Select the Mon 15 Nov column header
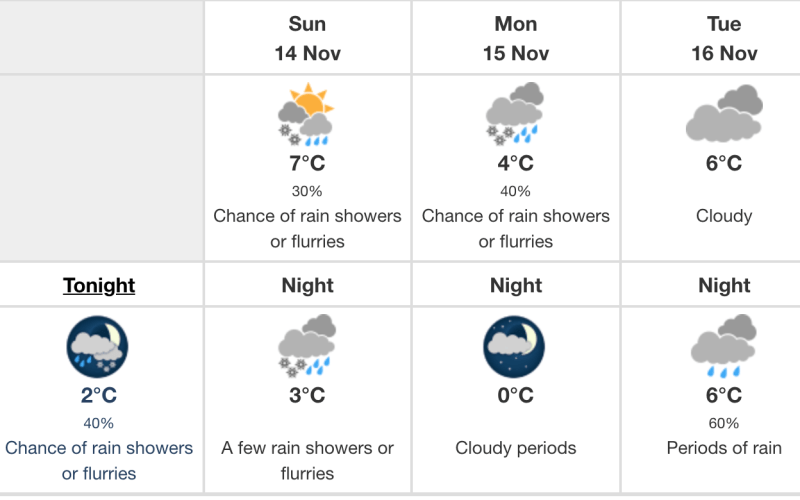This screenshot has width=800, height=500. 516,38
